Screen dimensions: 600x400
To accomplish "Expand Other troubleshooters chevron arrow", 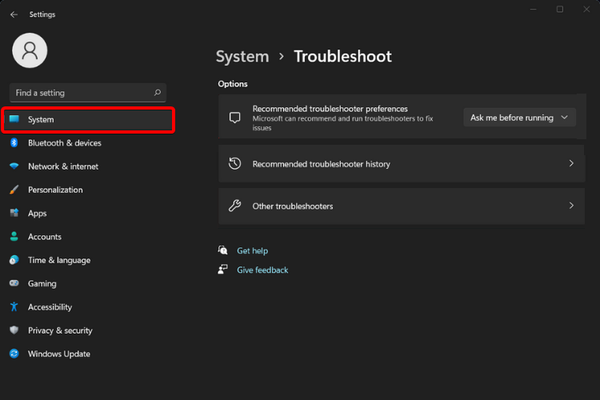I will coord(571,206).
